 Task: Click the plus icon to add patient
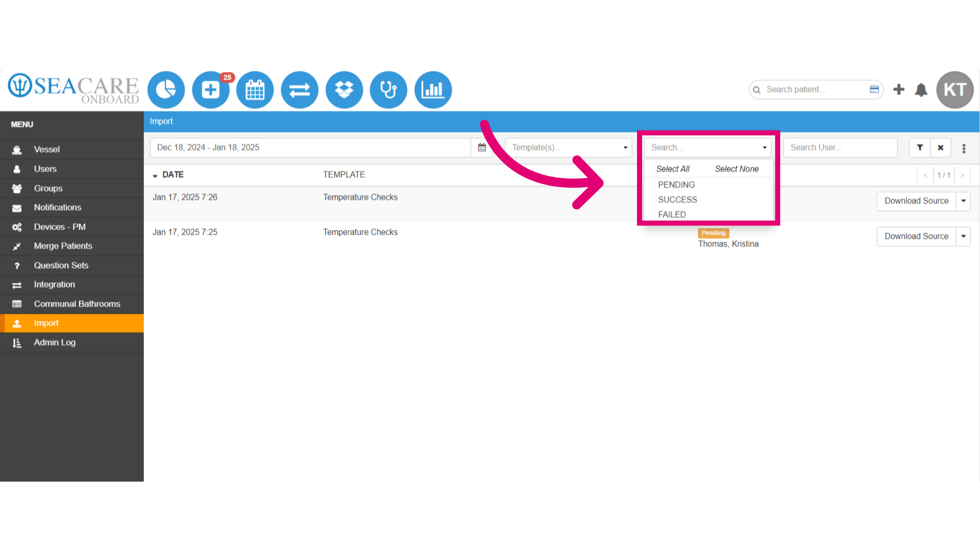click(899, 89)
